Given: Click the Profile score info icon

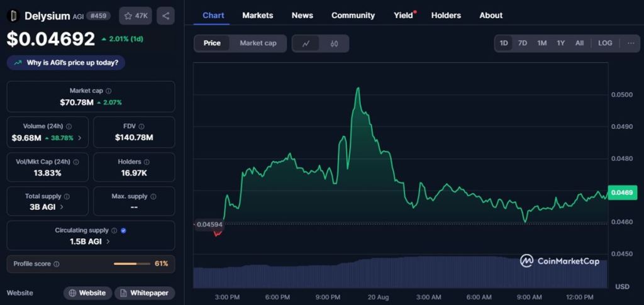Looking at the screenshot, I should (x=56, y=264).
